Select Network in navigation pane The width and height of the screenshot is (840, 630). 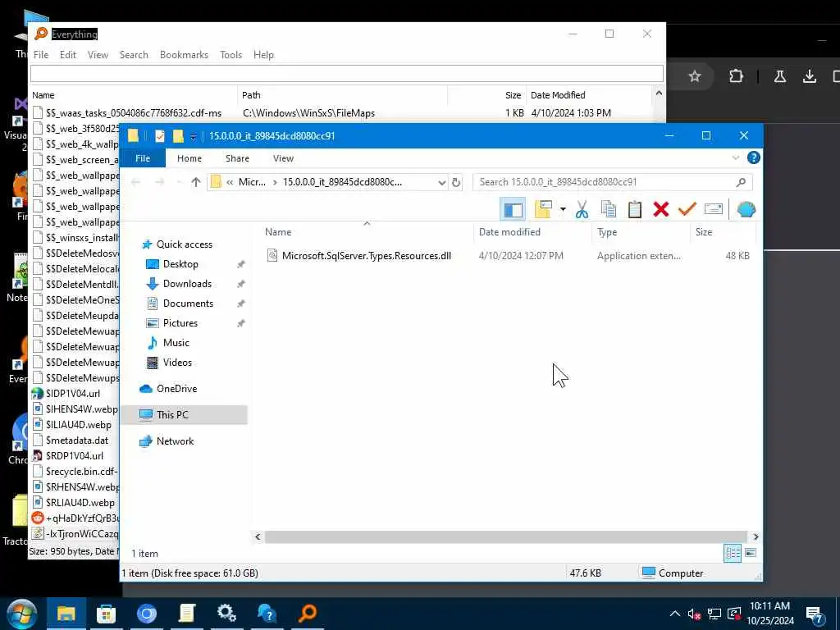point(175,441)
